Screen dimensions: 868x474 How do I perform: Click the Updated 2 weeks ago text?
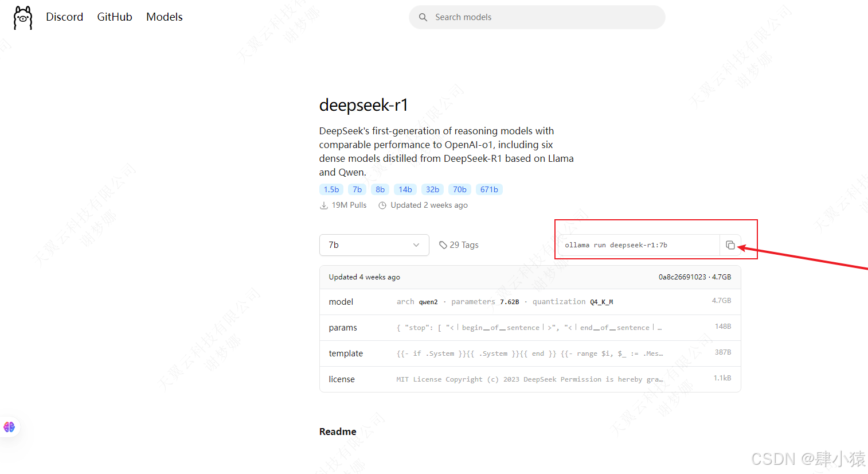coord(429,205)
